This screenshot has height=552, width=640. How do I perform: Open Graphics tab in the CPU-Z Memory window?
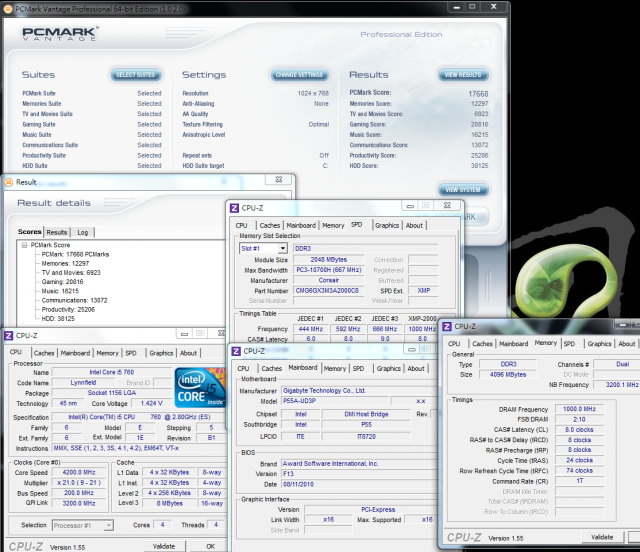[x=599, y=344]
